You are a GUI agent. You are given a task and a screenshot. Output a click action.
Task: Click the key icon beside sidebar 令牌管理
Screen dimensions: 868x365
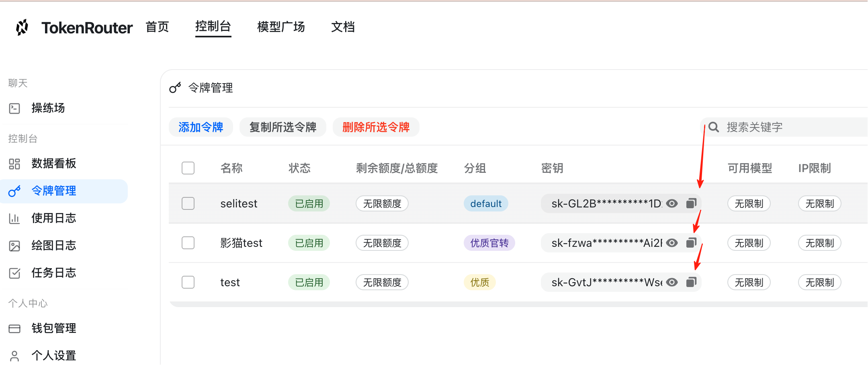[14, 191]
